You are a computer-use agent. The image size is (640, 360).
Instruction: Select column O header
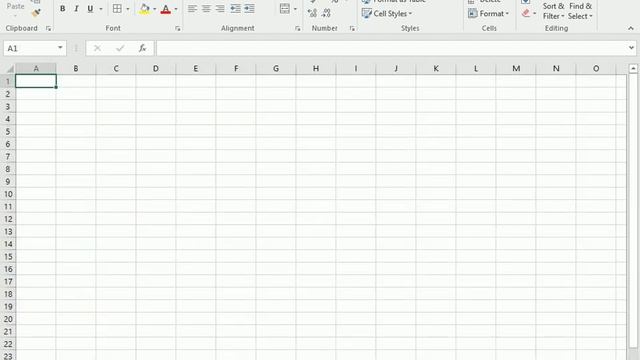tap(596, 69)
